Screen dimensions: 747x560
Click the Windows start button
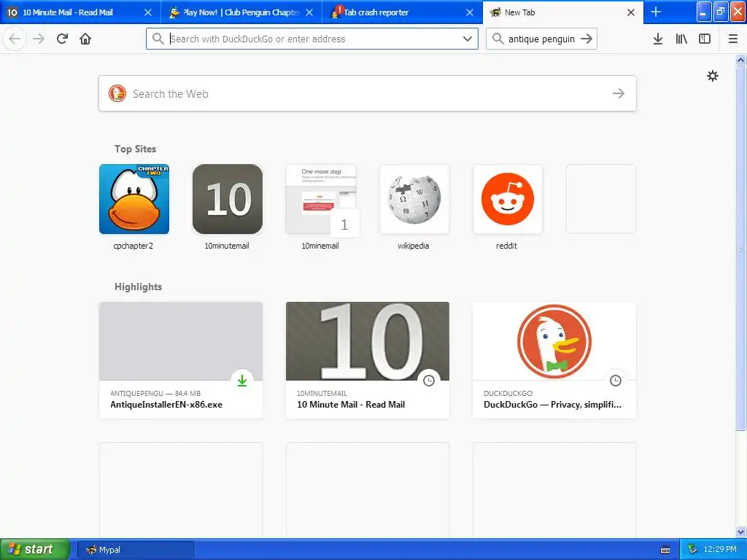(34, 550)
